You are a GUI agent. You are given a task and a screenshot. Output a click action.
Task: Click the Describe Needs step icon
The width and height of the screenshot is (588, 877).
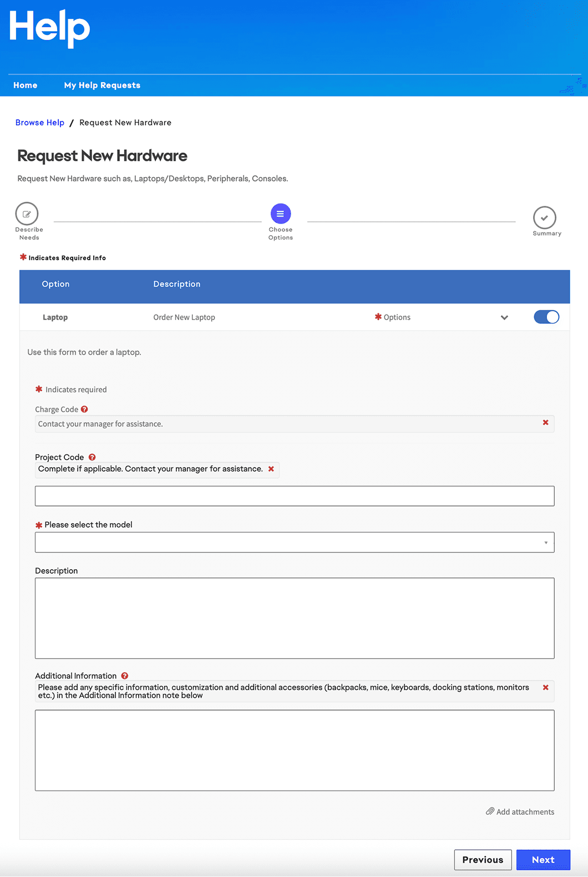pos(27,214)
